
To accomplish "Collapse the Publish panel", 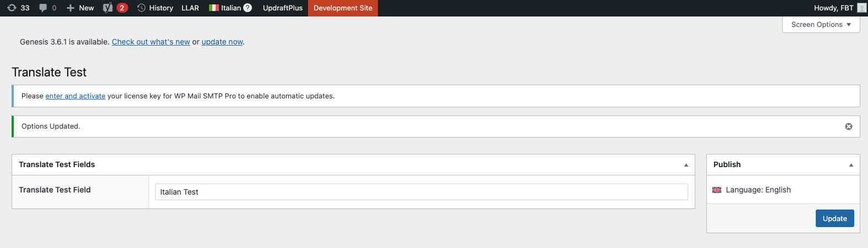I will [x=851, y=165].
